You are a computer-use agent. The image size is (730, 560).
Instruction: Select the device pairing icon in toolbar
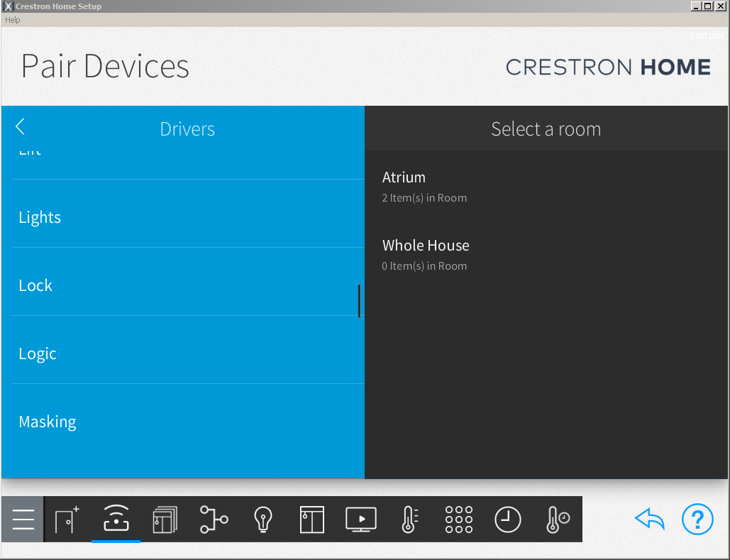click(x=116, y=519)
